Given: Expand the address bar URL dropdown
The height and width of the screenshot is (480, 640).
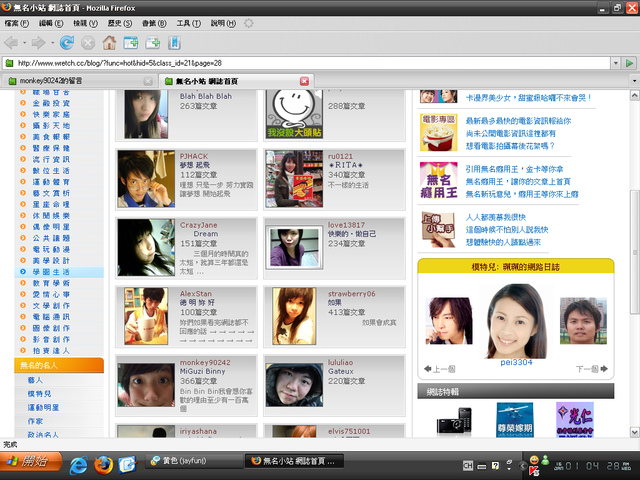Looking at the screenshot, I should coord(616,63).
